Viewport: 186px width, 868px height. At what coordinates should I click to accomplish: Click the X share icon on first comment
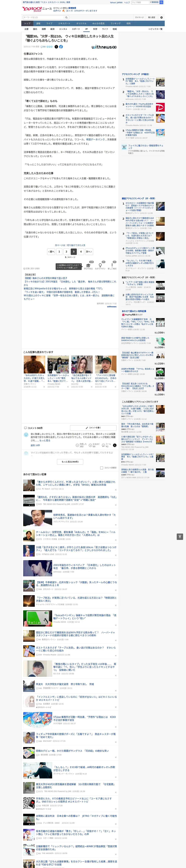click(x=115, y=445)
